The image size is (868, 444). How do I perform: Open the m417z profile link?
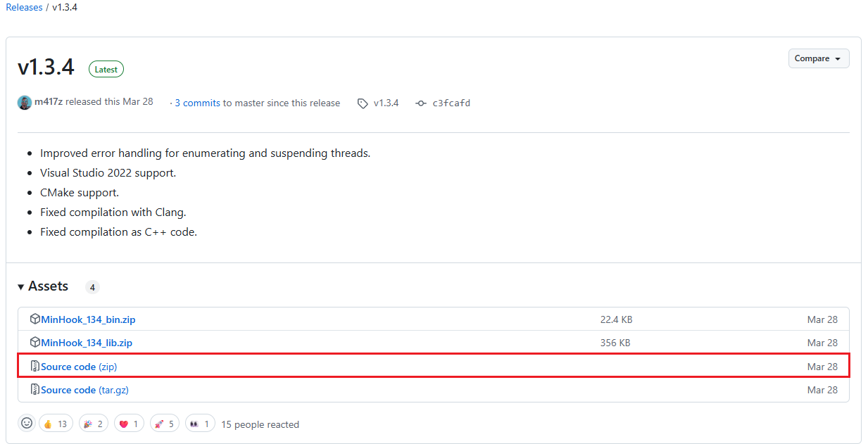click(x=49, y=102)
